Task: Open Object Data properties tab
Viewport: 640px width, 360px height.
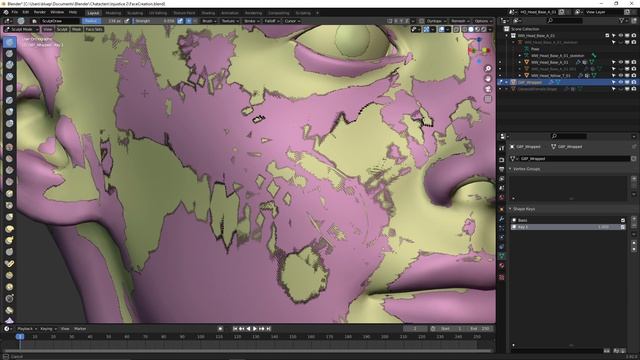Action: tap(502, 256)
